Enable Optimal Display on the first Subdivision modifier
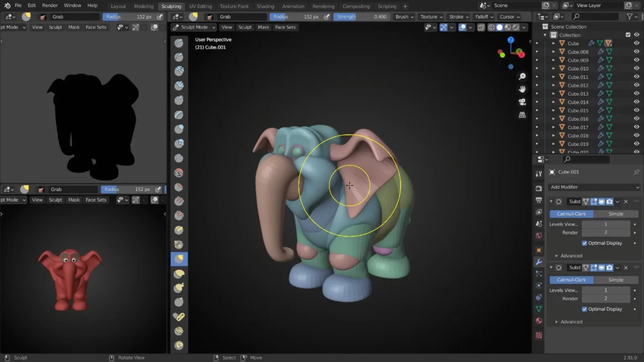 tap(584, 243)
